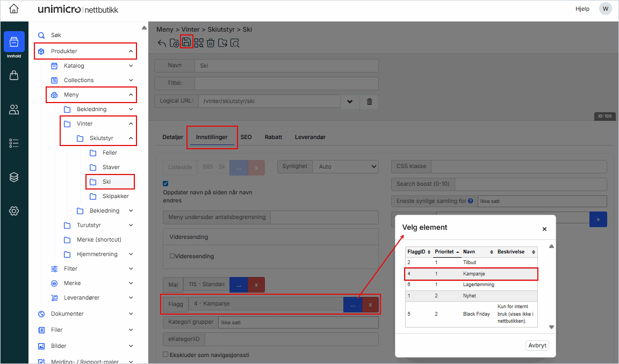The height and width of the screenshot is (364, 619).
Task: Delete the Logical URL with trash button
Action: point(370,102)
